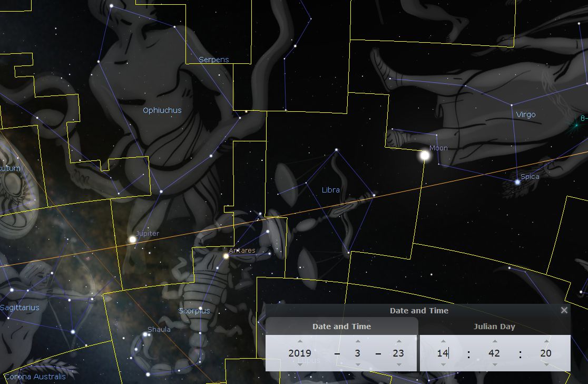Select the star Spica
The height and width of the screenshot is (384, 588).
tap(517, 182)
